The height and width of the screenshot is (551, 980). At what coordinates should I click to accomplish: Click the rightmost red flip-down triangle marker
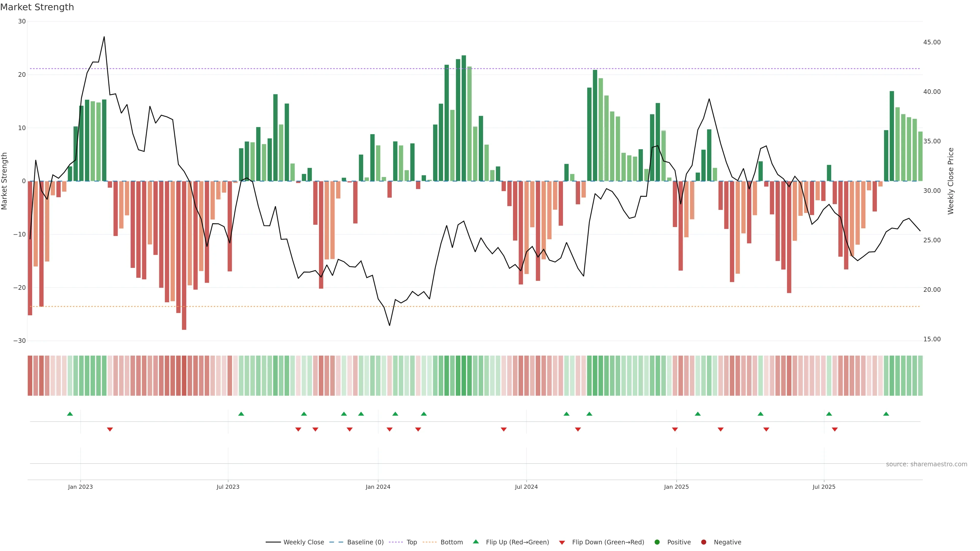[x=835, y=429]
